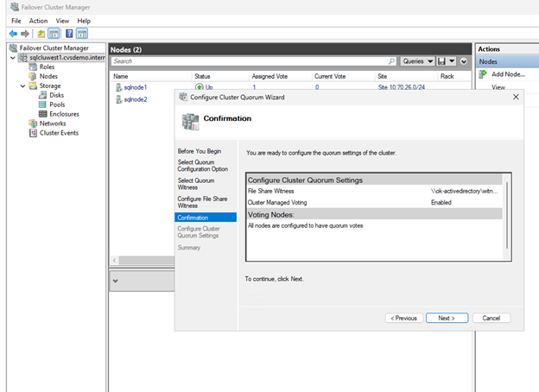Click the Previous button in wizard
Viewport: 539px width, 392px height.
pyautogui.click(x=403, y=318)
